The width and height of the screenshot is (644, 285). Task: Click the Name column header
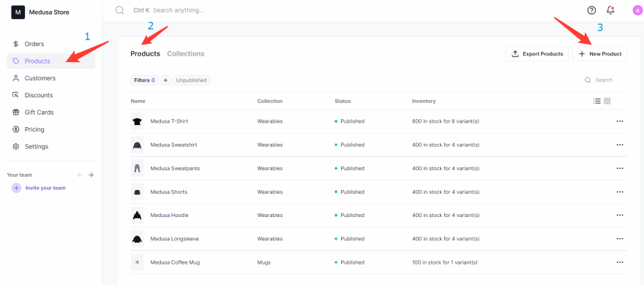point(138,101)
